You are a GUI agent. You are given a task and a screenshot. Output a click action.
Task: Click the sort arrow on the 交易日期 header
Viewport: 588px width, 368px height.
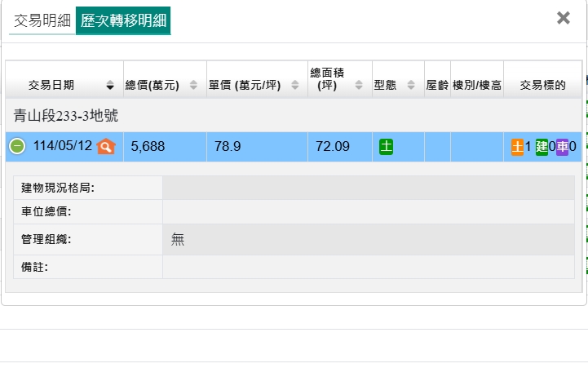[110, 85]
